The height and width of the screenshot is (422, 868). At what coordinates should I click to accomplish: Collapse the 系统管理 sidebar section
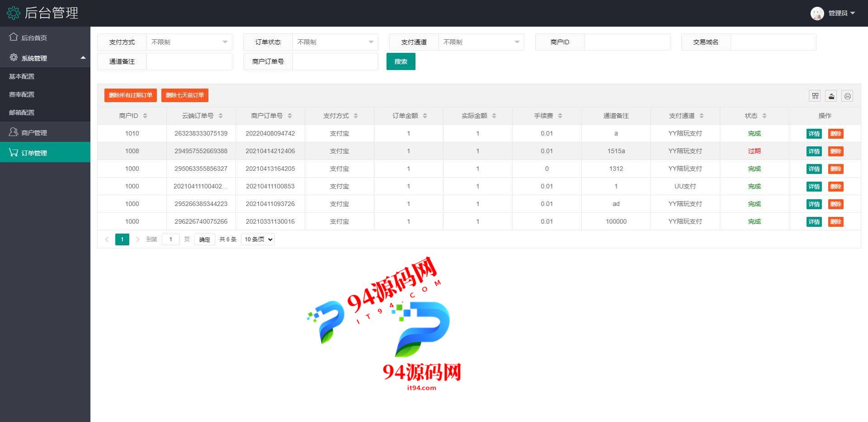click(x=45, y=58)
